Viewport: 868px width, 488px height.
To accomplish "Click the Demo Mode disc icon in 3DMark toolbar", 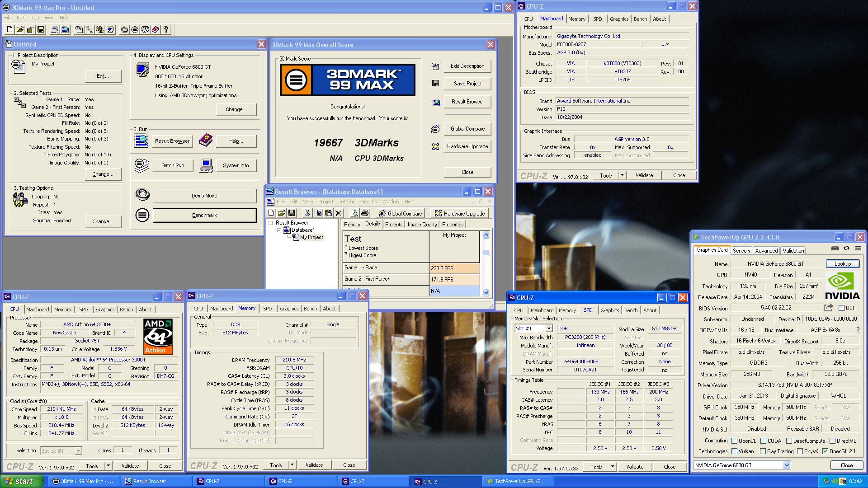I will click(124, 29).
